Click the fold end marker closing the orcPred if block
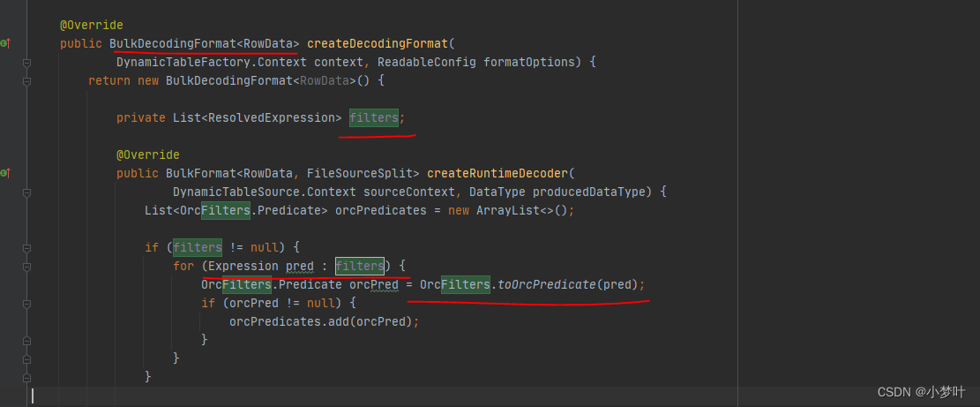980x407 pixels. [26, 341]
